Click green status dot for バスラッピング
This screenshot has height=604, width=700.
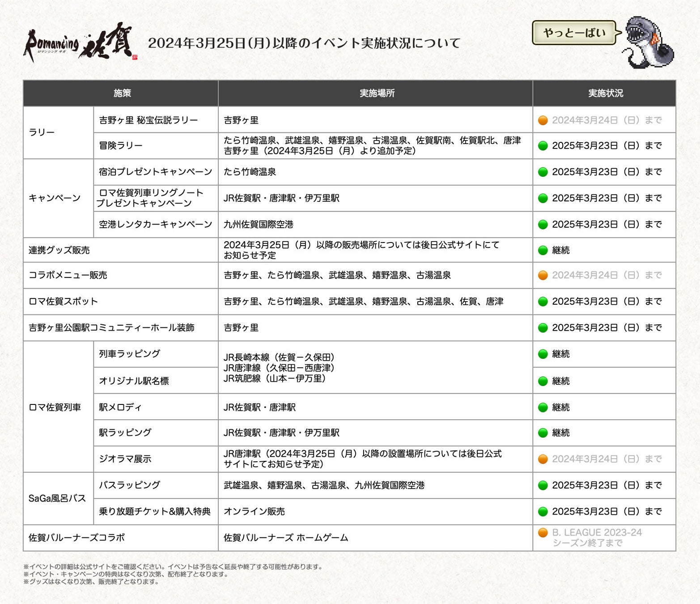[x=543, y=485]
